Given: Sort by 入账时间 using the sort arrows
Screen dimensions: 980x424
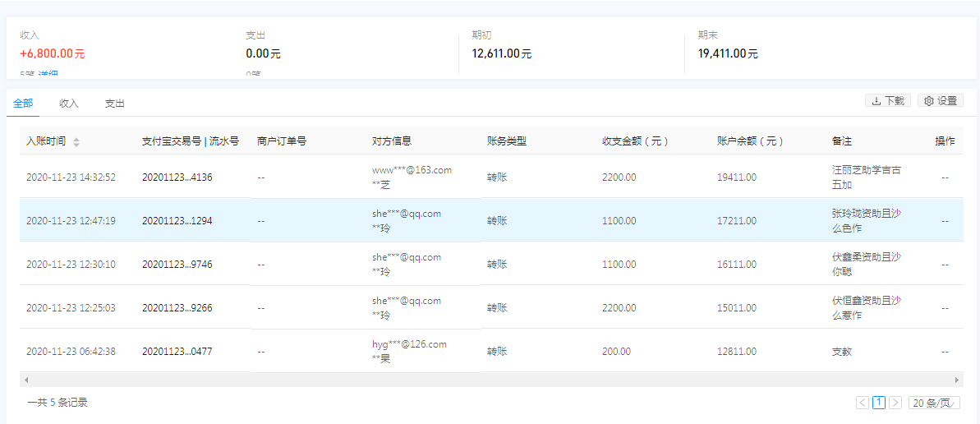Looking at the screenshot, I should point(76,142).
